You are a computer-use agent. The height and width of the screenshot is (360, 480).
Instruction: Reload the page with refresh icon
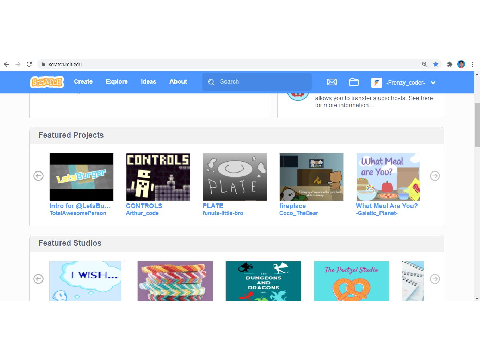[x=29, y=64]
